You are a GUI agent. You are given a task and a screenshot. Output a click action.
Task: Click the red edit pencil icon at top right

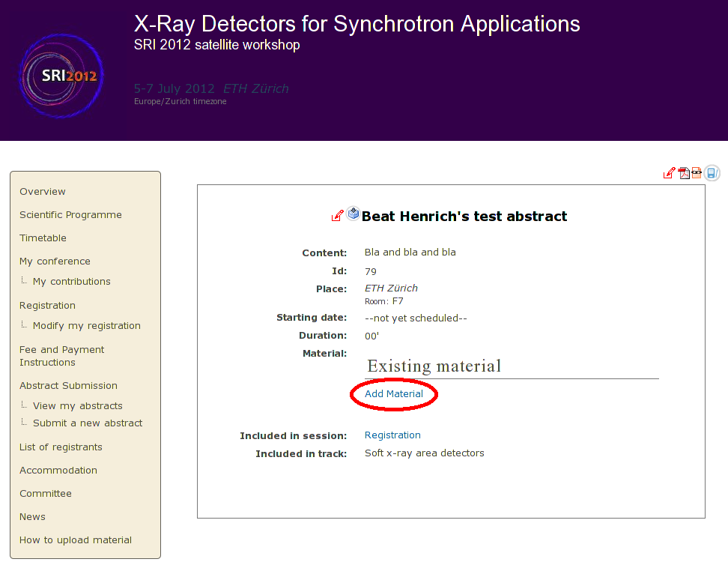pyautogui.click(x=669, y=173)
